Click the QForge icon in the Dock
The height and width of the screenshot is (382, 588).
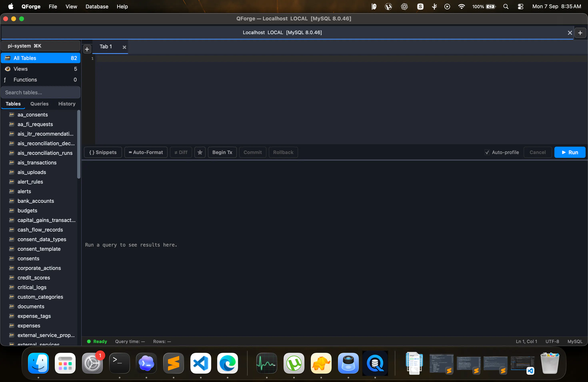coord(375,363)
